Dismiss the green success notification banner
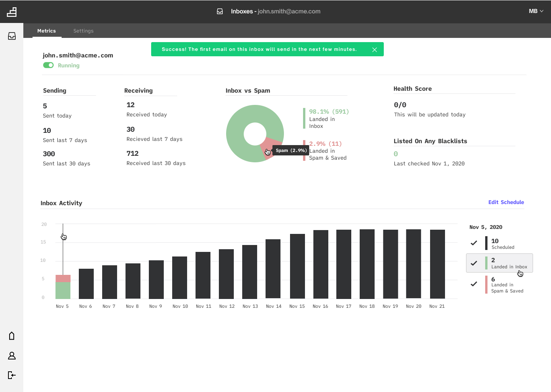This screenshot has width=551, height=392. coord(375,50)
